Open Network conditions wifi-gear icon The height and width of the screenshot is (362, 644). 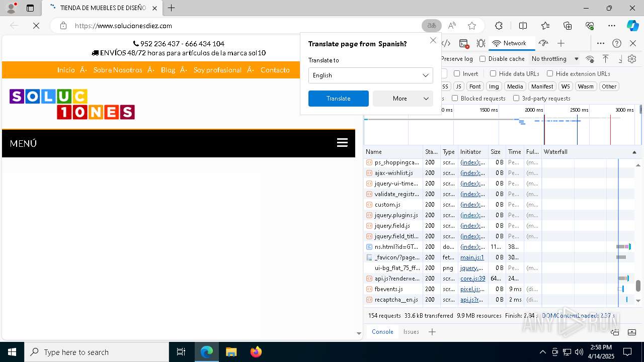(x=590, y=59)
